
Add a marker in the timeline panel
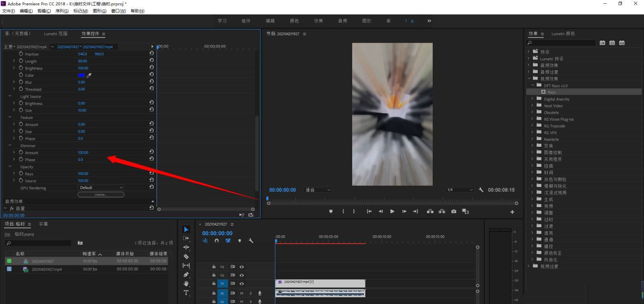tap(239, 241)
